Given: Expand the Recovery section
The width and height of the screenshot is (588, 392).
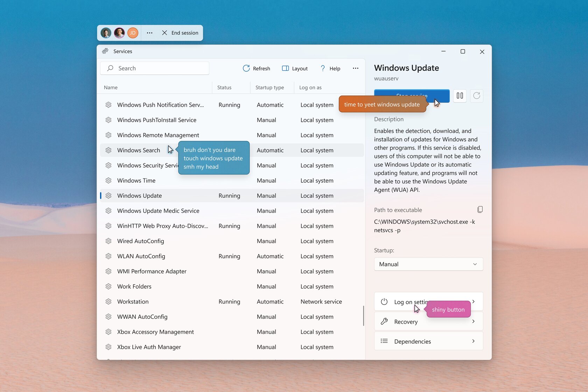Looking at the screenshot, I should click(x=428, y=321).
